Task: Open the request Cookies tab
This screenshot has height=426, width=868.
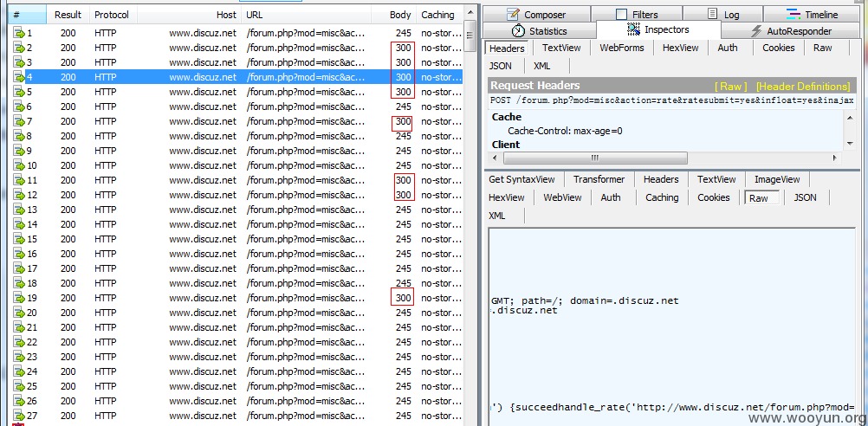Action: click(x=778, y=48)
